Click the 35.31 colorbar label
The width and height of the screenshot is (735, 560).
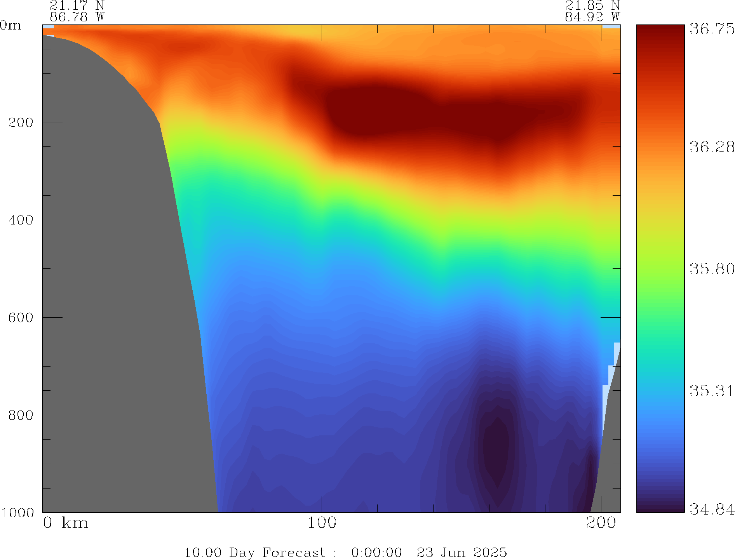click(x=712, y=391)
